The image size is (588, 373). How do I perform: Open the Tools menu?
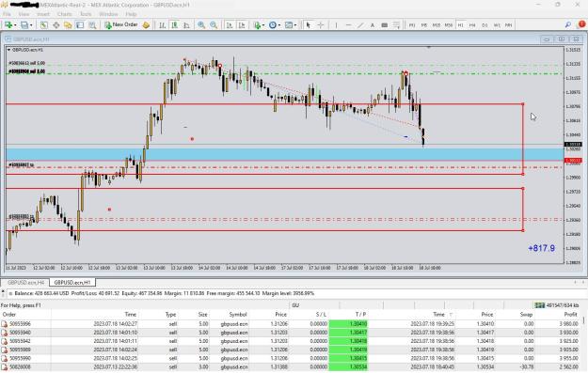[86, 14]
